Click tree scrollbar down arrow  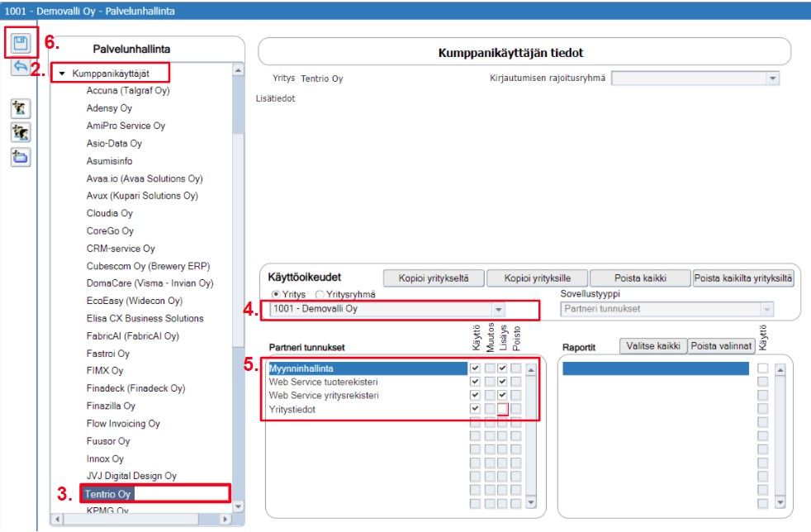[239, 506]
